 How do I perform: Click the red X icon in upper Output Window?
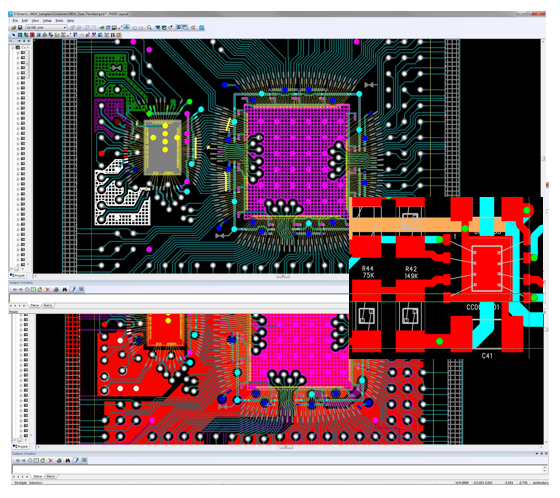(48, 289)
